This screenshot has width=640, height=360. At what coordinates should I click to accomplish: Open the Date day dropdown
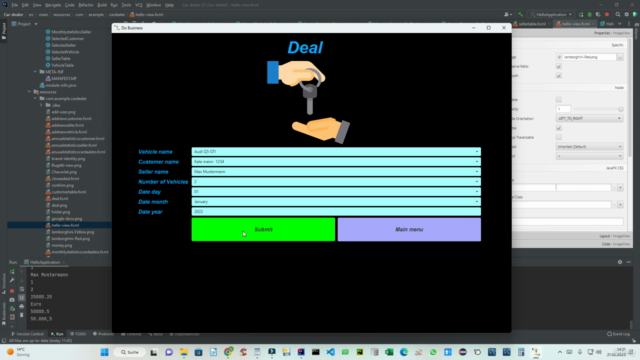point(336,191)
